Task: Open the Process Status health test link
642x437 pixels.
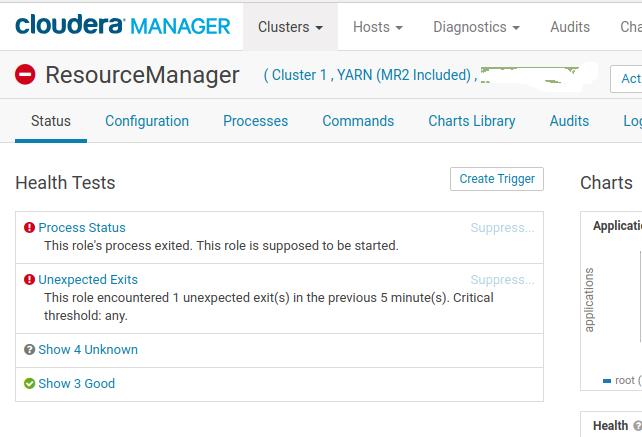Action: pyautogui.click(x=82, y=228)
